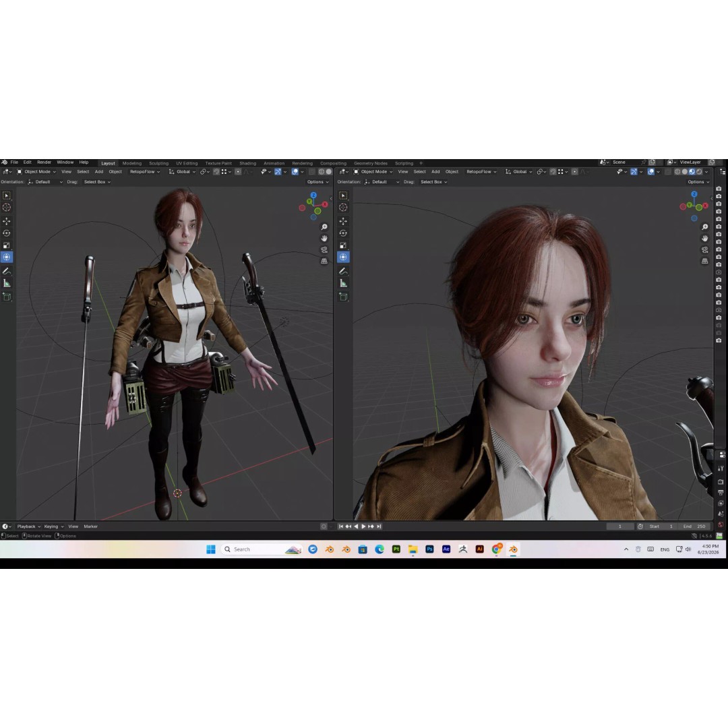The width and height of the screenshot is (728, 728).
Task: Open Illustrator from the taskbar
Action: (x=480, y=549)
